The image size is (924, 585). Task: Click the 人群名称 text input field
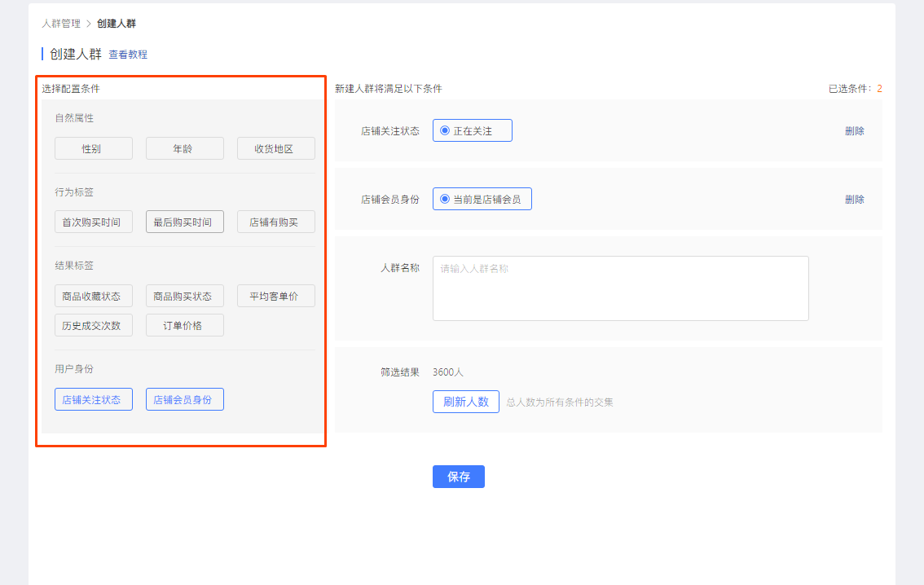tap(620, 288)
